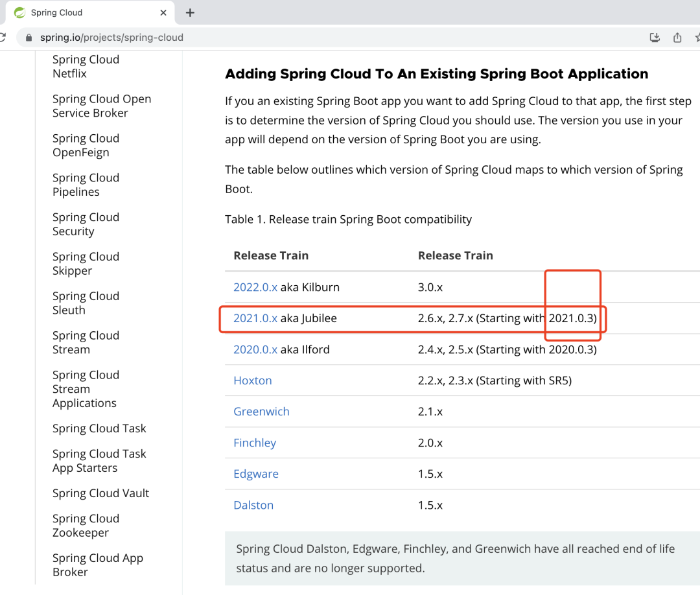
Task: Click the 'Adding Spring Cloud To An Existing' heading
Action: tap(437, 74)
